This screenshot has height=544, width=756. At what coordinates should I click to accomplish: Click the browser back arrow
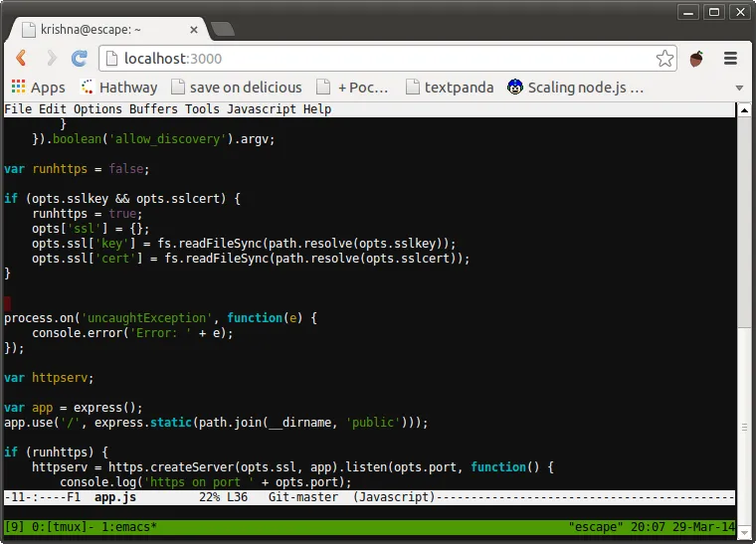tap(21, 58)
